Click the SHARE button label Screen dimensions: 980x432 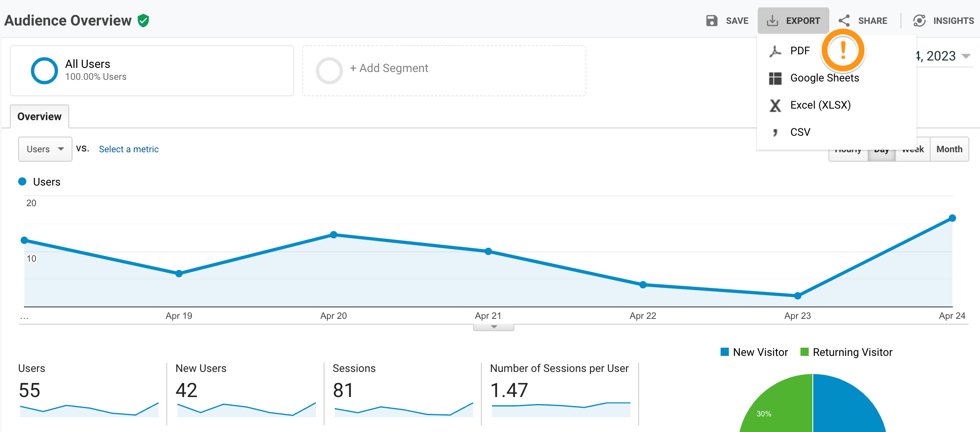(873, 21)
